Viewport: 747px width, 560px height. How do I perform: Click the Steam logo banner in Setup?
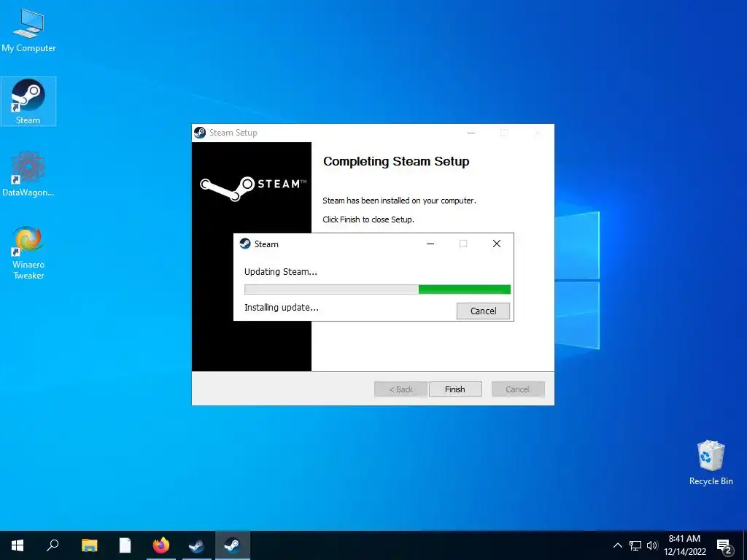pos(253,188)
